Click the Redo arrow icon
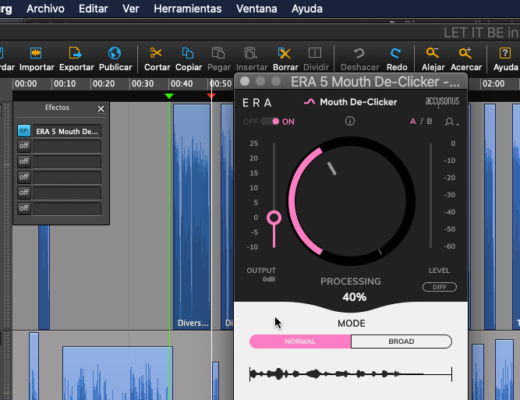The height and width of the screenshot is (400, 520). point(396,53)
